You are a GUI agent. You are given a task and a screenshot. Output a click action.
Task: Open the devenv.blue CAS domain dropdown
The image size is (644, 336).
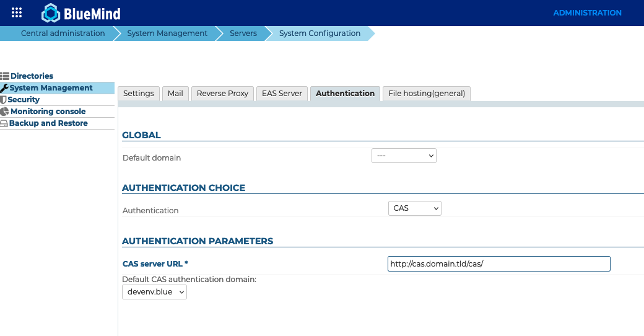point(154,291)
